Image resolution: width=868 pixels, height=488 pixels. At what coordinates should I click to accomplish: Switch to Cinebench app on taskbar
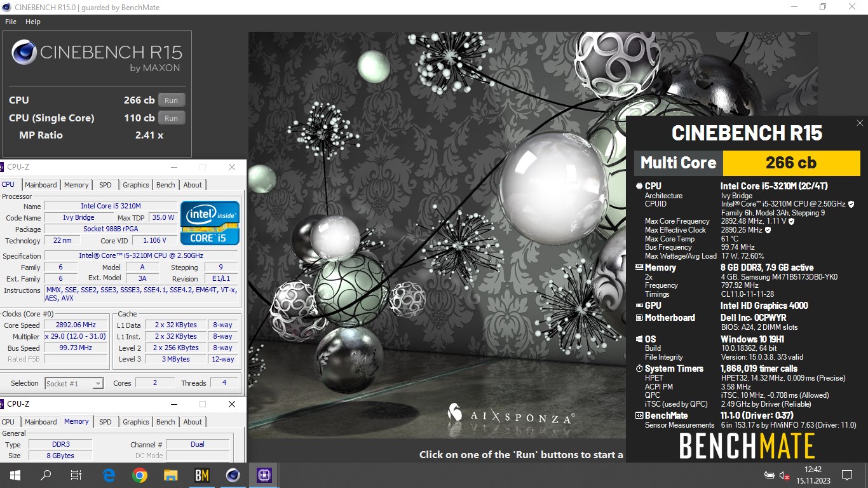click(x=233, y=475)
